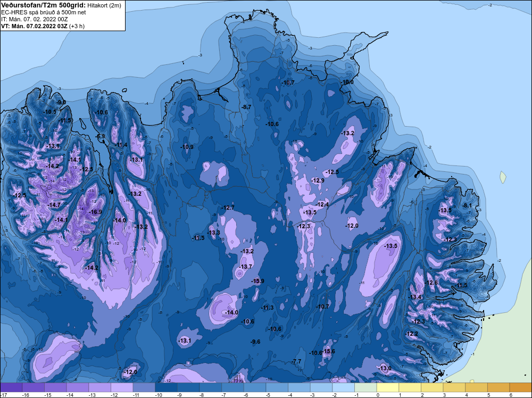Click the legend scale label '-16'
The image size is (532, 398).
[x=25, y=395]
